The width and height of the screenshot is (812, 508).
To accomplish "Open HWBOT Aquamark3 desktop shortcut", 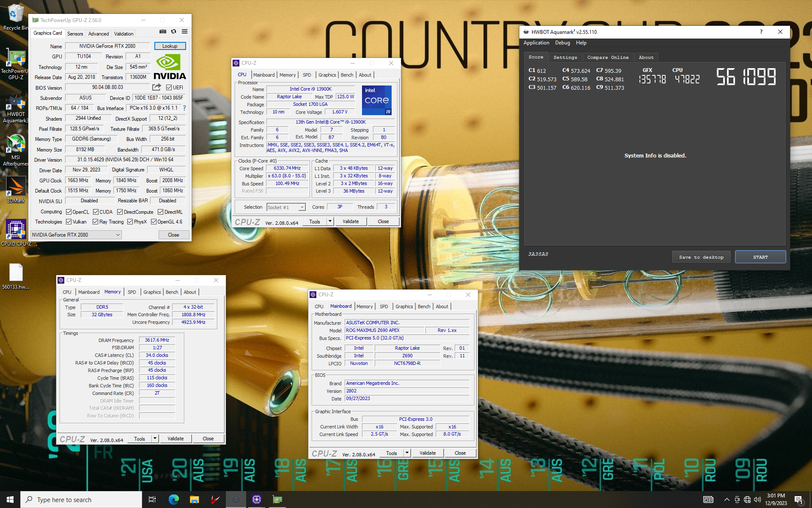I will 15,108.
